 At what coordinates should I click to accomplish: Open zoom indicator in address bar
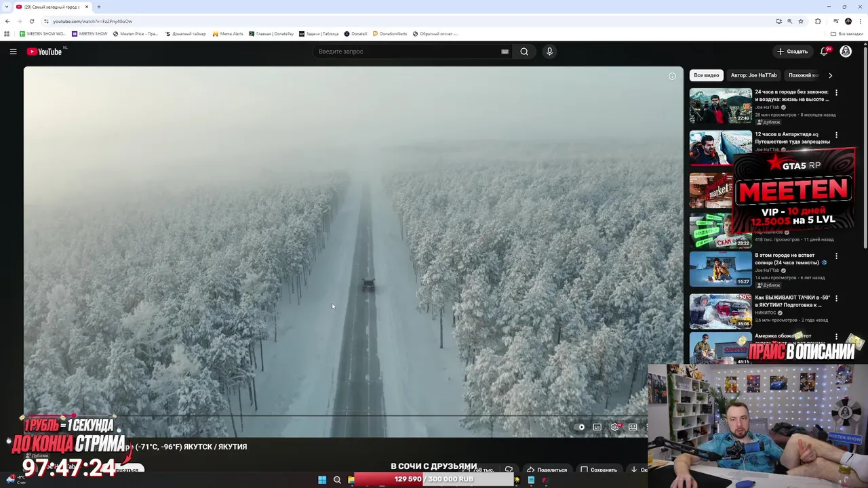click(x=789, y=21)
